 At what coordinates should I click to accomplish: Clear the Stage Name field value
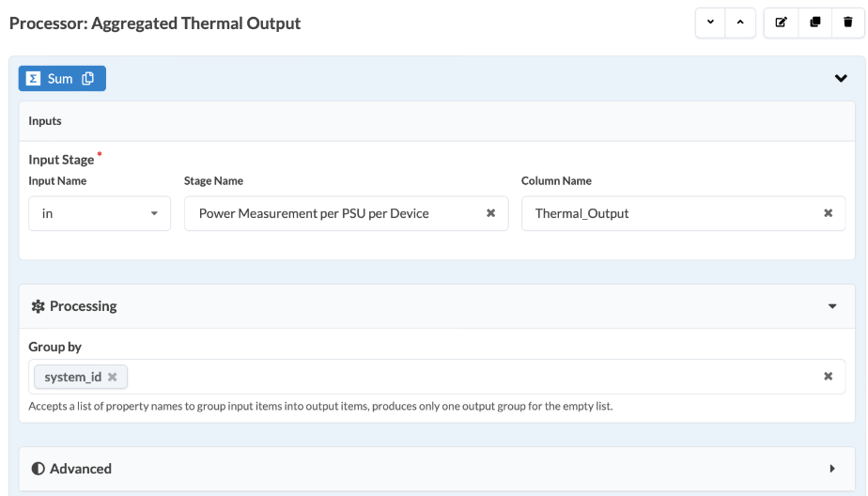(x=490, y=213)
